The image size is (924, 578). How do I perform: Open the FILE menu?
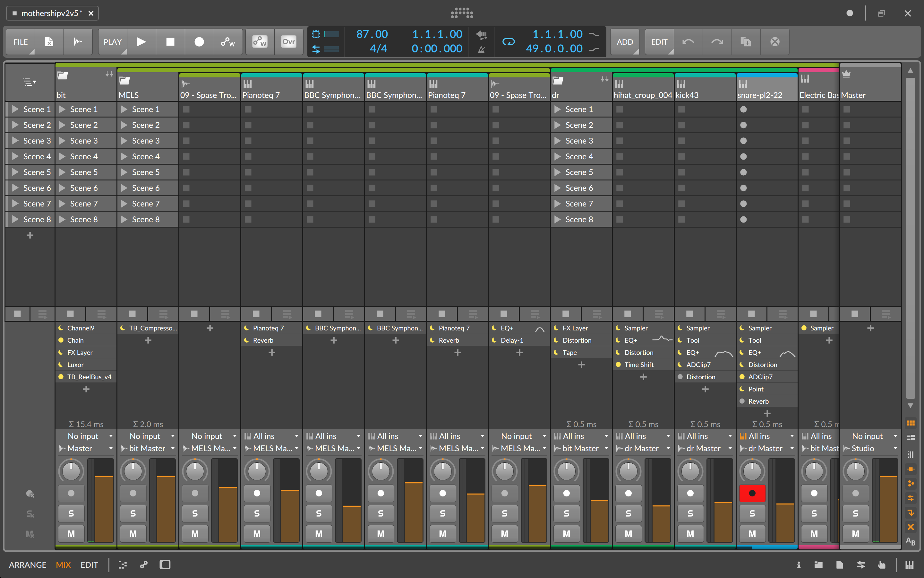(21, 42)
